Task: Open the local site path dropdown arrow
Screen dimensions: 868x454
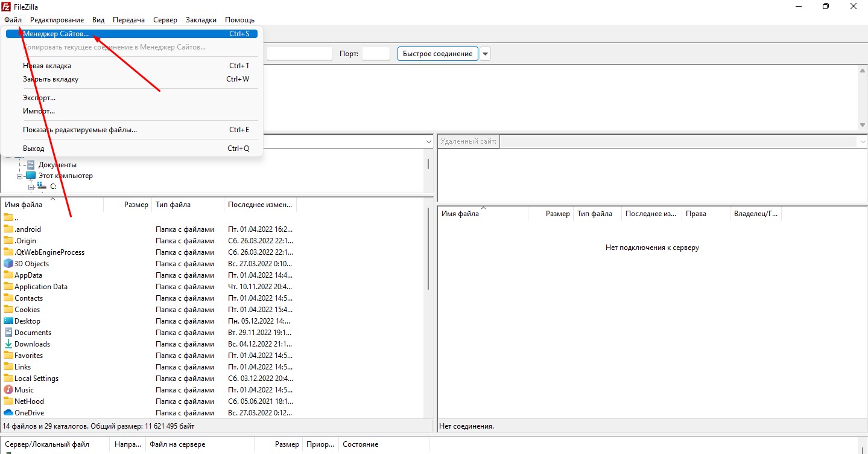Action: [428, 141]
